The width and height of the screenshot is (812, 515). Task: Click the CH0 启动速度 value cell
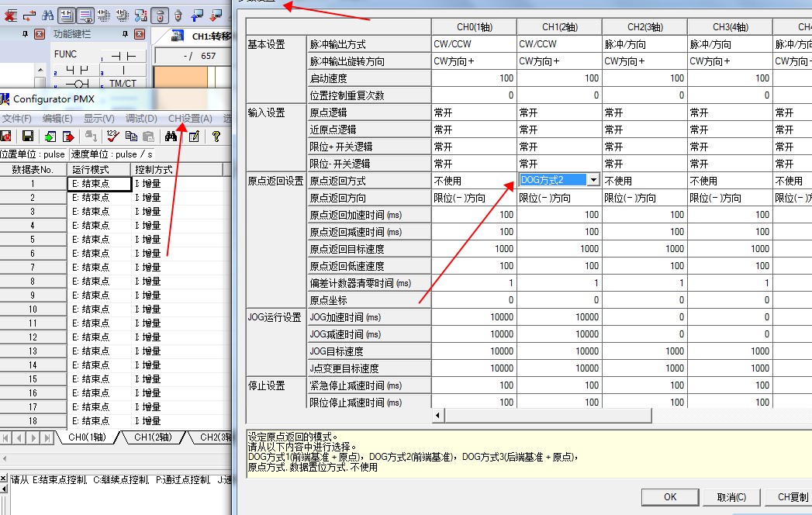pos(474,78)
